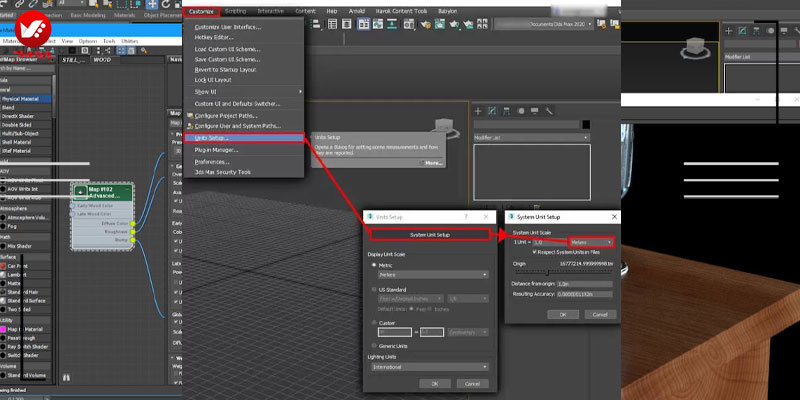The height and width of the screenshot is (400, 800).
Task: Open the Hierarchy panel icon in main window
Action: (507, 111)
